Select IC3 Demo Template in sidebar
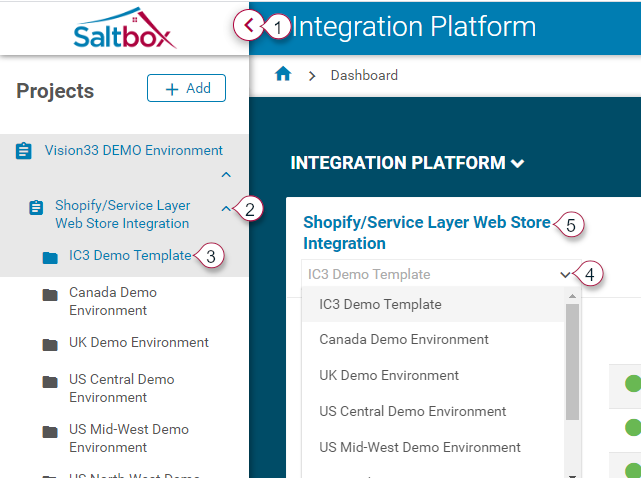Image resolution: width=641 pixels, height=478 pixels. pos(130,255)
